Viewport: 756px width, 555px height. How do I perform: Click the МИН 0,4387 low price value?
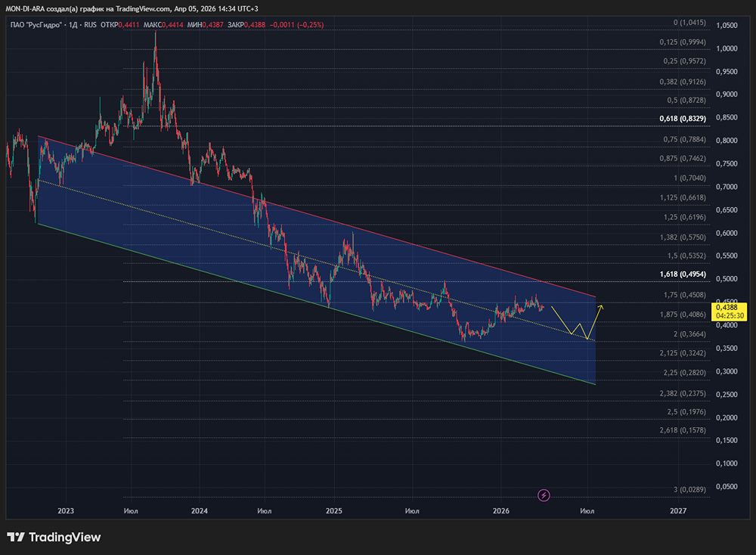[206, 25]
